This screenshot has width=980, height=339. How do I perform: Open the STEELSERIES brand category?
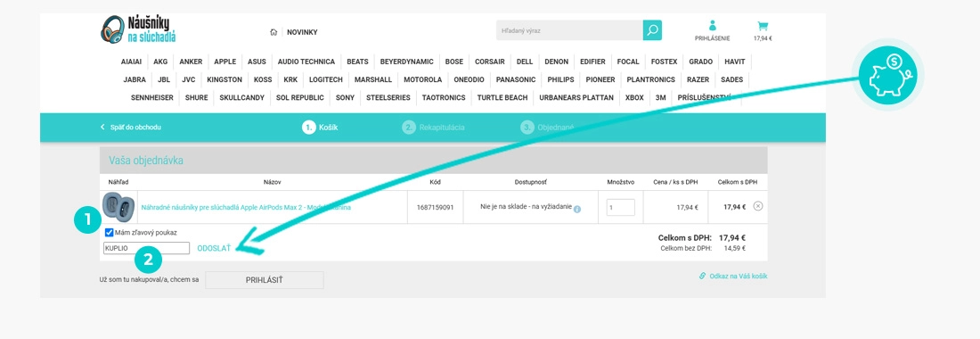388,98
